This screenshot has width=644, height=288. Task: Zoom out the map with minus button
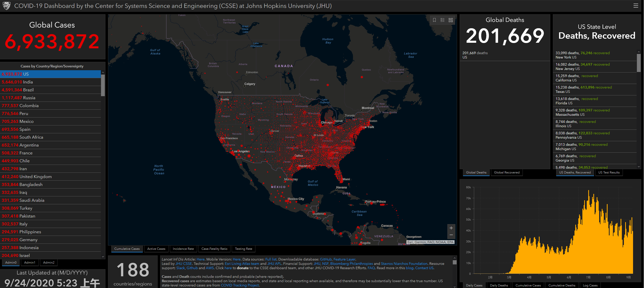(x=451, y=235)
